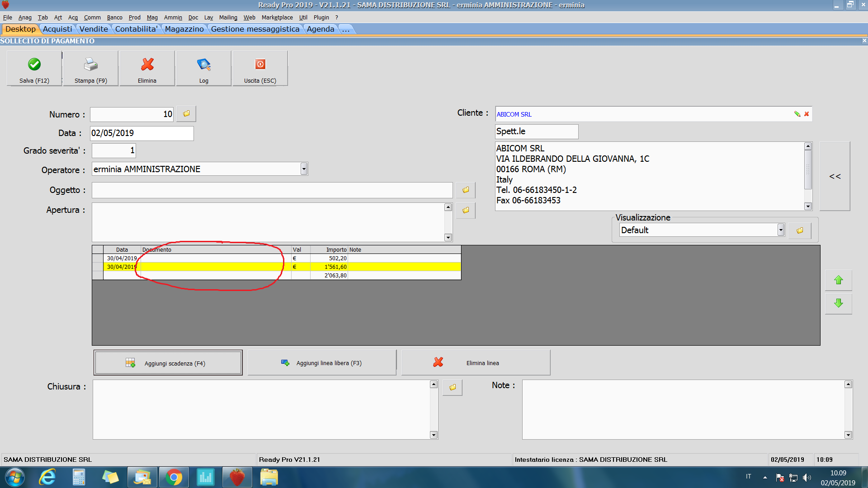Select the row with importo 502,20

click(277, 258)
